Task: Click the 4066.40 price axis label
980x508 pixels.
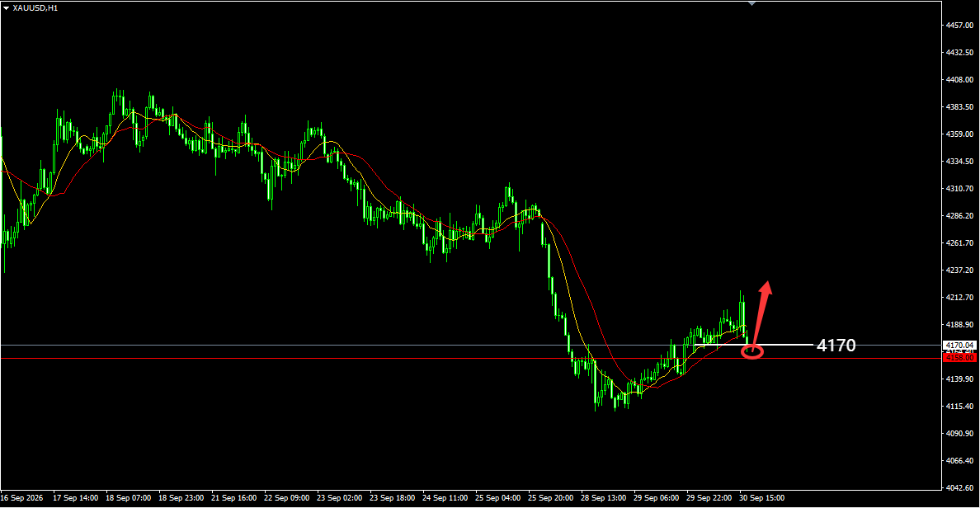Action: pyautogui.click(x=959, y=460)
